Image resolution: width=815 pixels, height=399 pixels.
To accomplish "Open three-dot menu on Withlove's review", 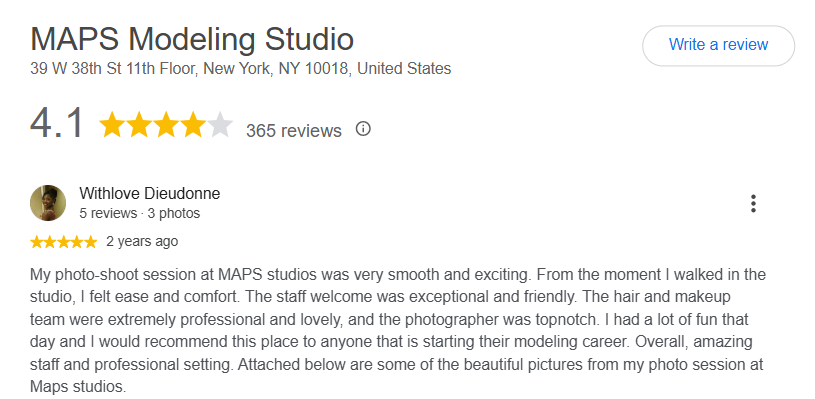I will 753,204.
